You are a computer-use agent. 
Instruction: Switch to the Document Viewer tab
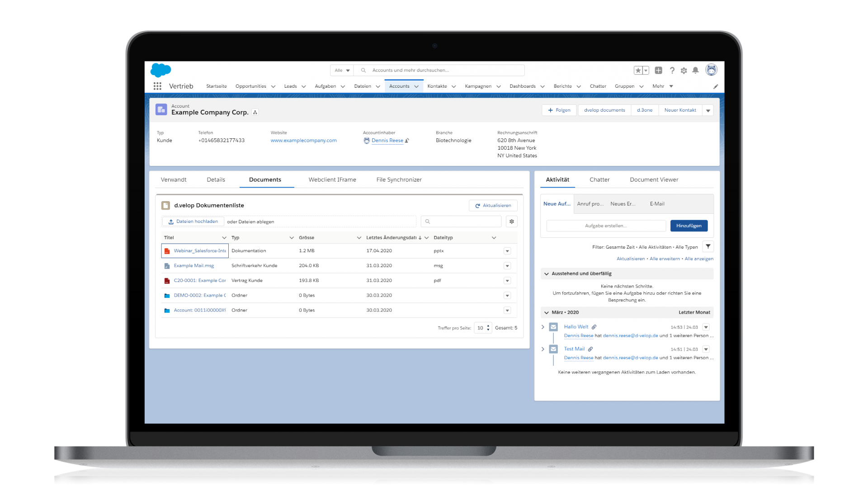click(x=654, y=180)
